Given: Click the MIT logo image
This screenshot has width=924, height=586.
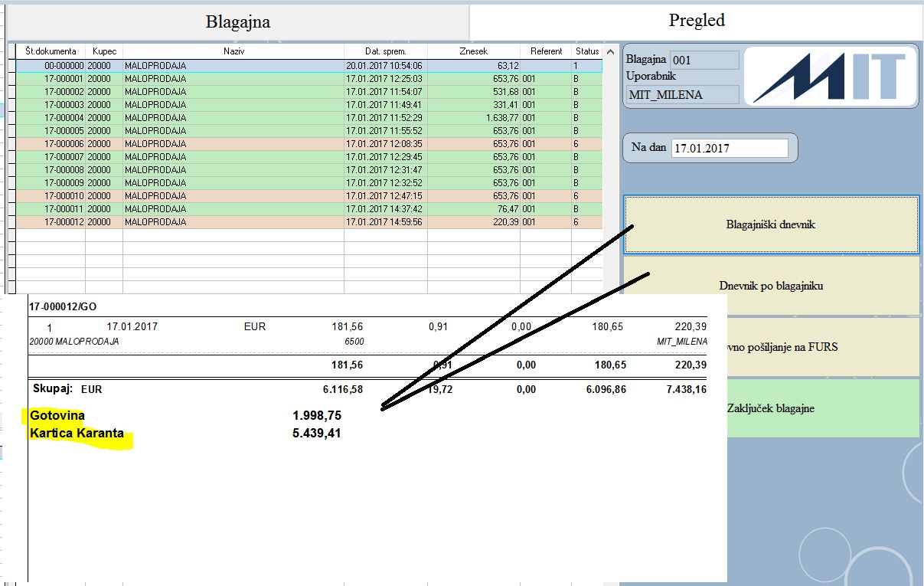Looking at the screenshot, I should (x=829, y=77).
